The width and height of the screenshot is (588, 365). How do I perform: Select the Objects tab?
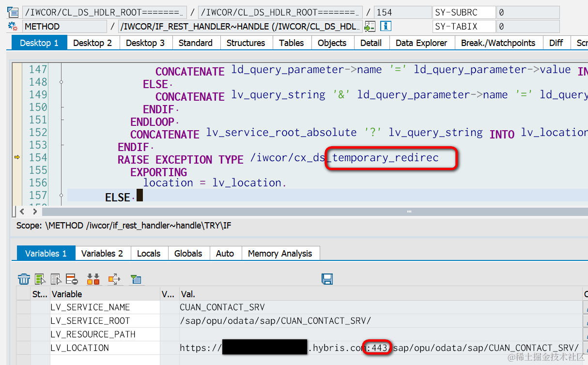pyautogui.click(x=332, y=43)
